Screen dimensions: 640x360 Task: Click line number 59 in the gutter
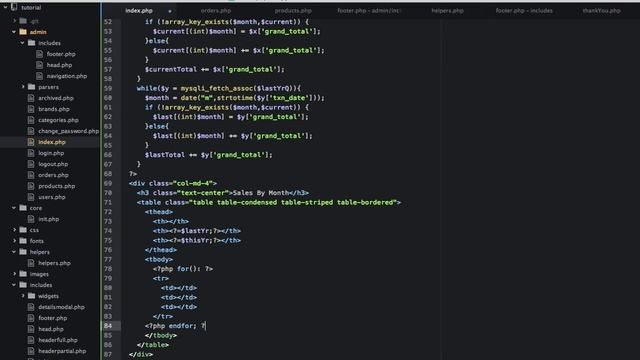108,88
